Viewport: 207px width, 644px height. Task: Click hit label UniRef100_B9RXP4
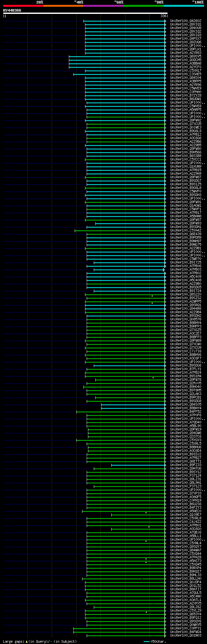(186, 568)
